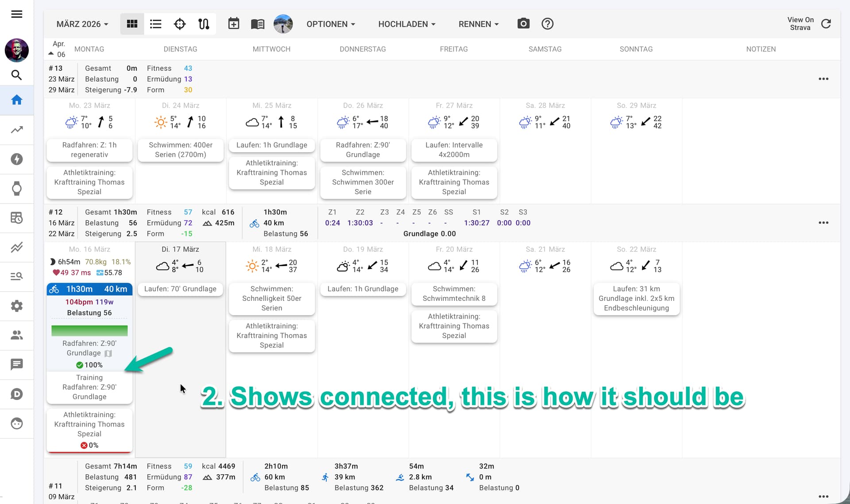This screenshot has width=850, height=504.
Task: Click the camera screenshot icon
Action: (x=523, y=24)
